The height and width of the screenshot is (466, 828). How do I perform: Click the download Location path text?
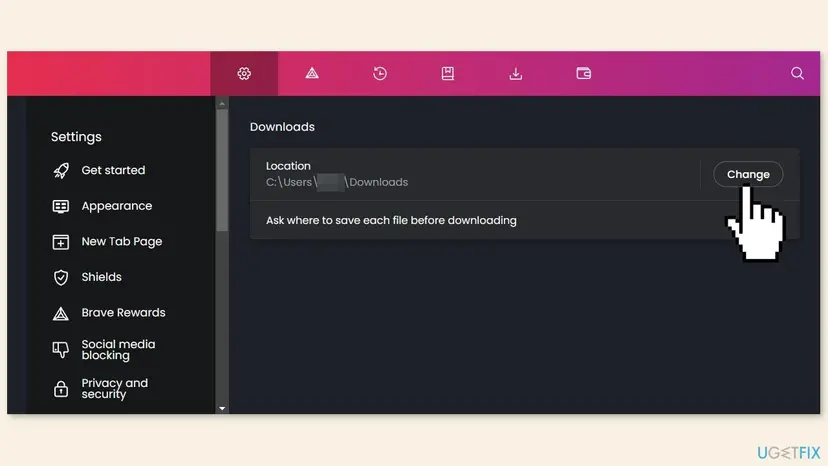tap(337, 182)
